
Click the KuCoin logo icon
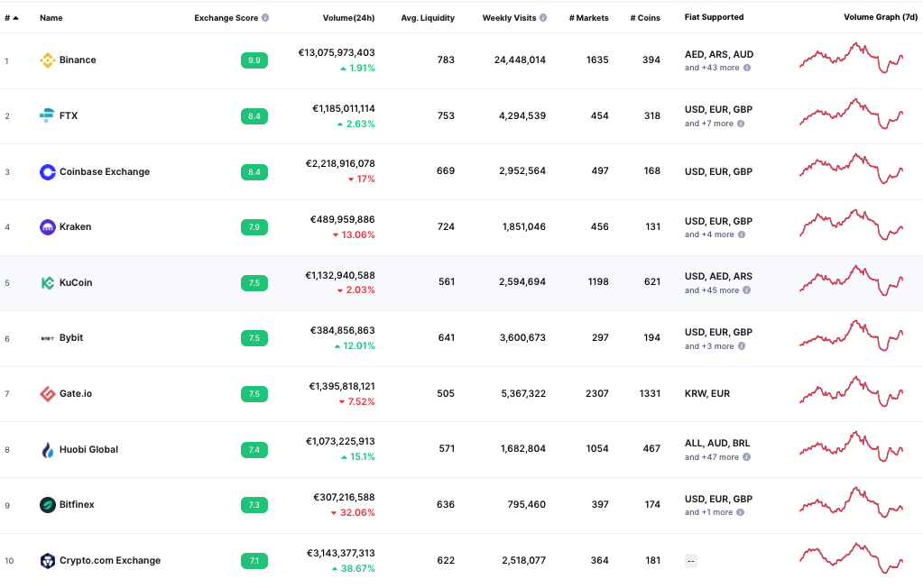point(47,283)
